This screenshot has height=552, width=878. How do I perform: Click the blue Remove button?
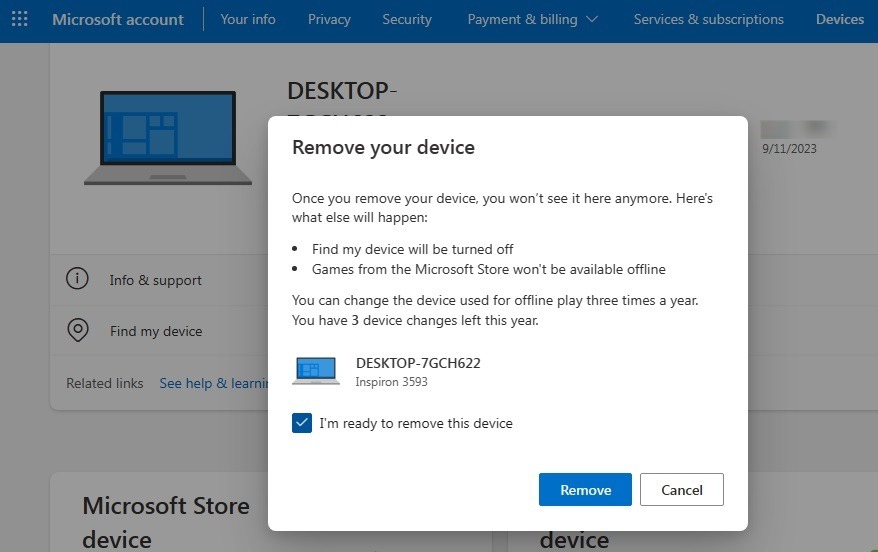click(585, 490)
